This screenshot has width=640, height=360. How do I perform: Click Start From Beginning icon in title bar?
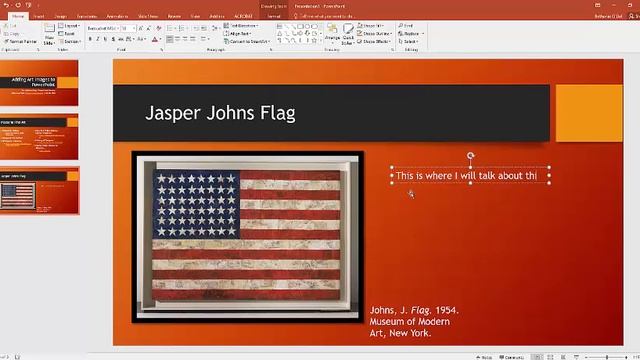click(x=28, y=5)
